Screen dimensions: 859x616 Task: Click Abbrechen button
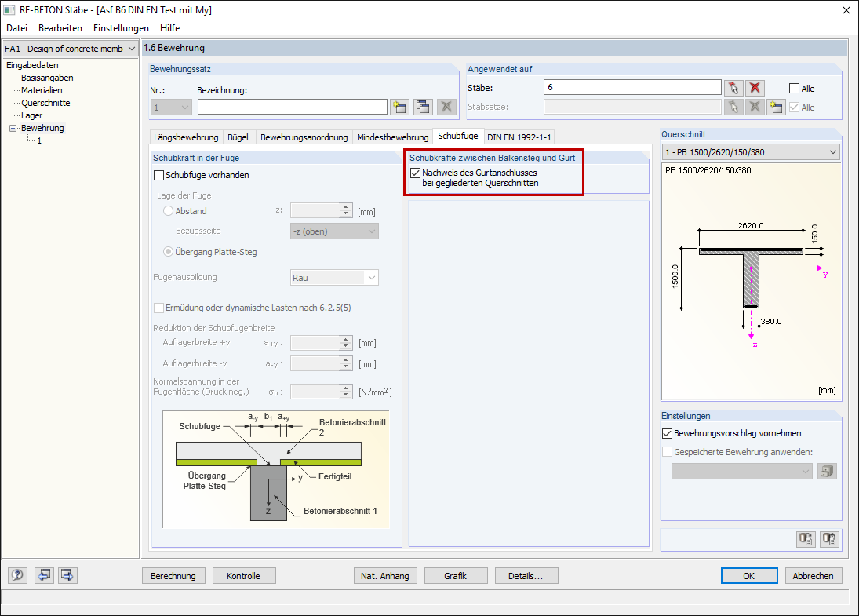point(813,576)
